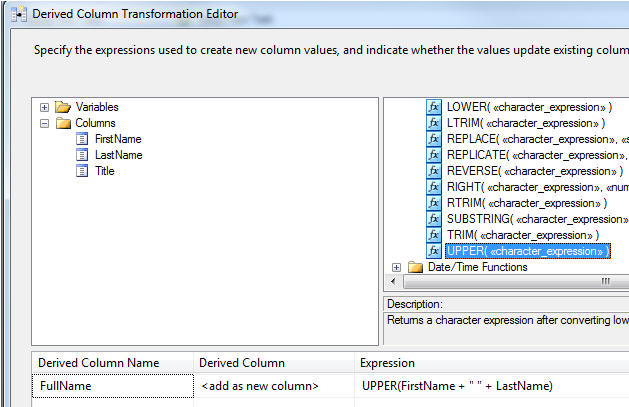The height and width of the screenshot is (407, 629).
Task: Click the LTRIM function fx icon
Action: point(434,123)
